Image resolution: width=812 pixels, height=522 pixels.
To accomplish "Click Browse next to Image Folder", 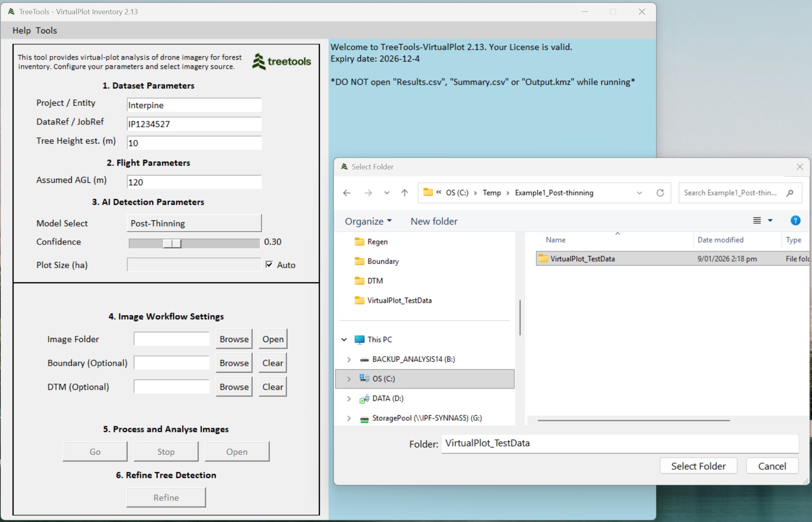I will 234,339.
